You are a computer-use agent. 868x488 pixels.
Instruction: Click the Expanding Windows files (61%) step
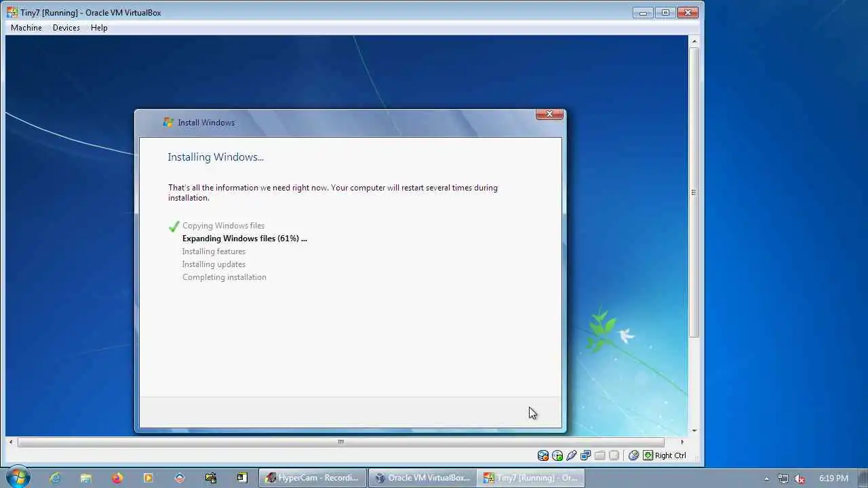tap(245, 239)
